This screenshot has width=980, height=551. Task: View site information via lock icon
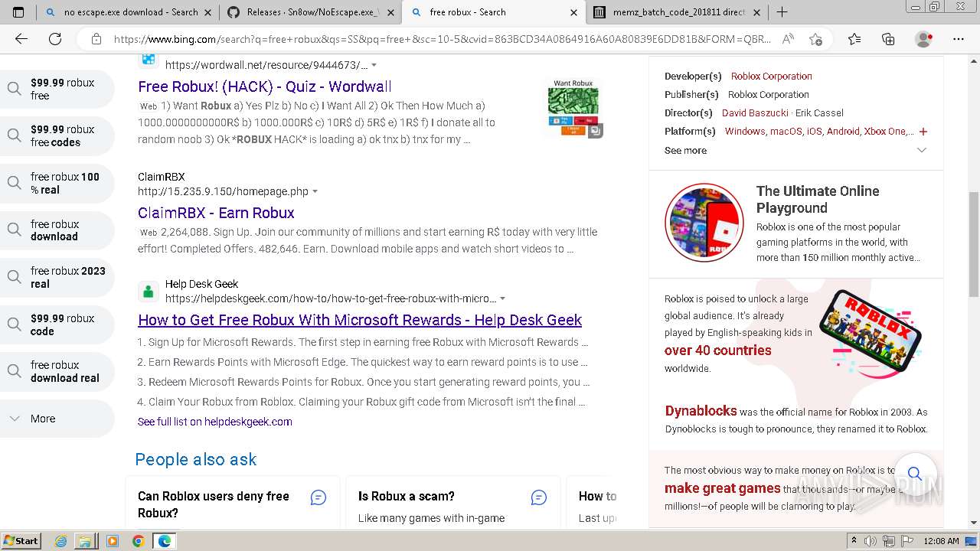96,39
